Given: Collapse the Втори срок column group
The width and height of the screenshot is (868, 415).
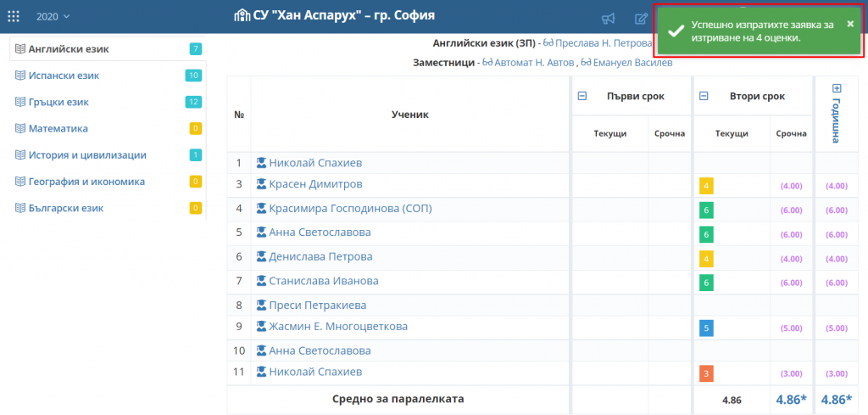Looking at the screenshot, I should [701, 96].
